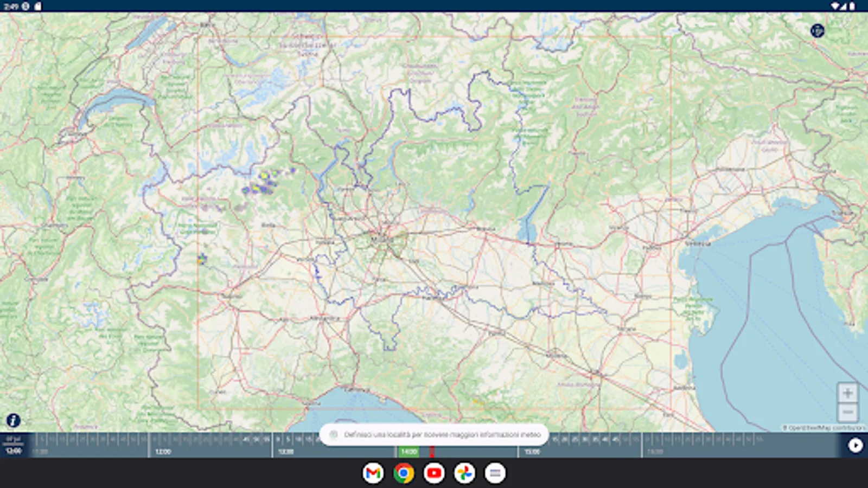
Task: Open YouTube from the taskbar
Action: tap(434, 473)
